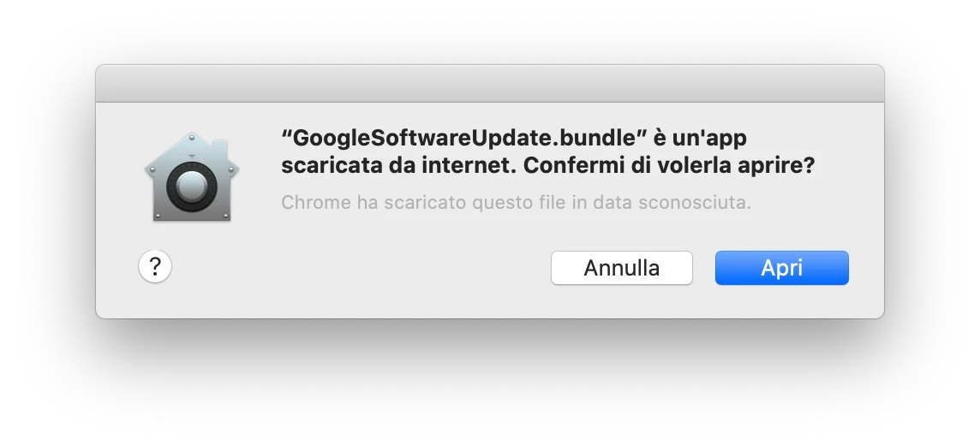980x445 pixels.
Task: Click the combination dial inside the Gatekeeper icon
Action: click(191, 185)
